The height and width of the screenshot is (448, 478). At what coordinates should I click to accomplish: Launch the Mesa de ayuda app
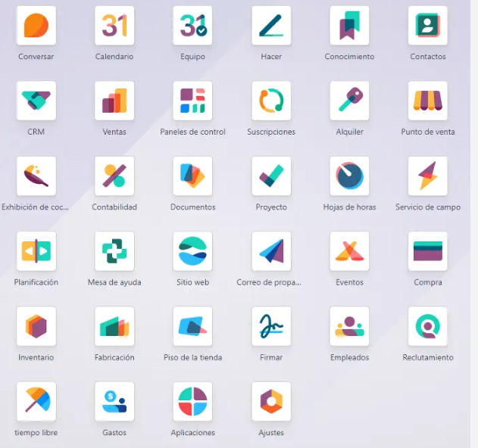click(114, 251)
